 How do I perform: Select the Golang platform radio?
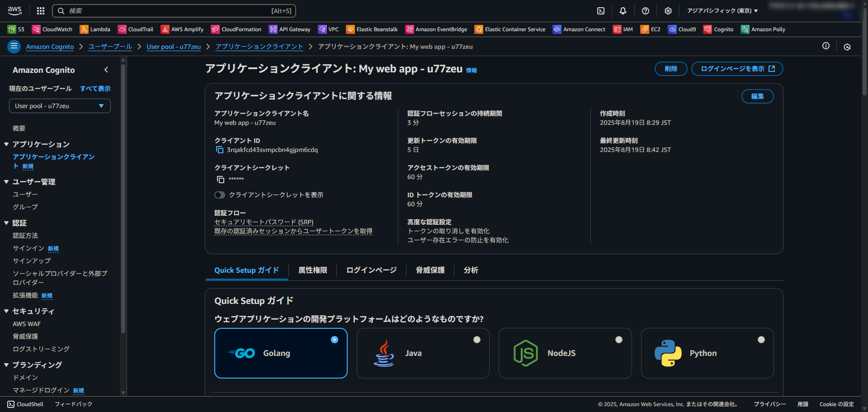coord(335,340)
